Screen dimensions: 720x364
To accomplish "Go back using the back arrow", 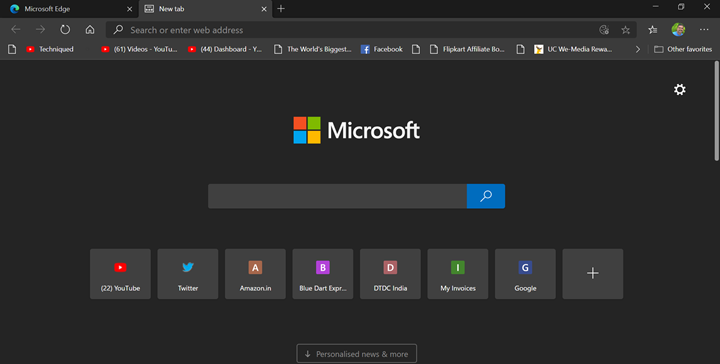I will click(16, 30).
